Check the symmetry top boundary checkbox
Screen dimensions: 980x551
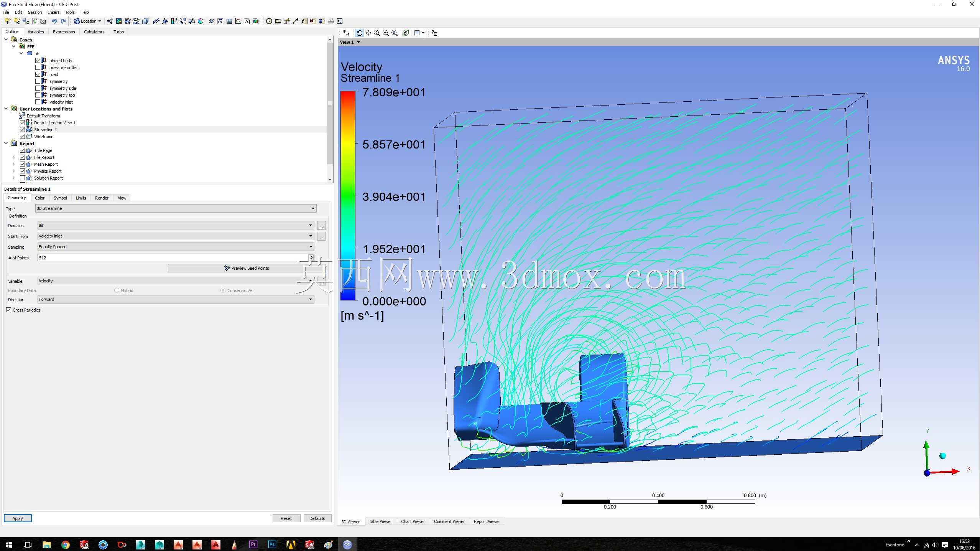(x=38, y=95)
